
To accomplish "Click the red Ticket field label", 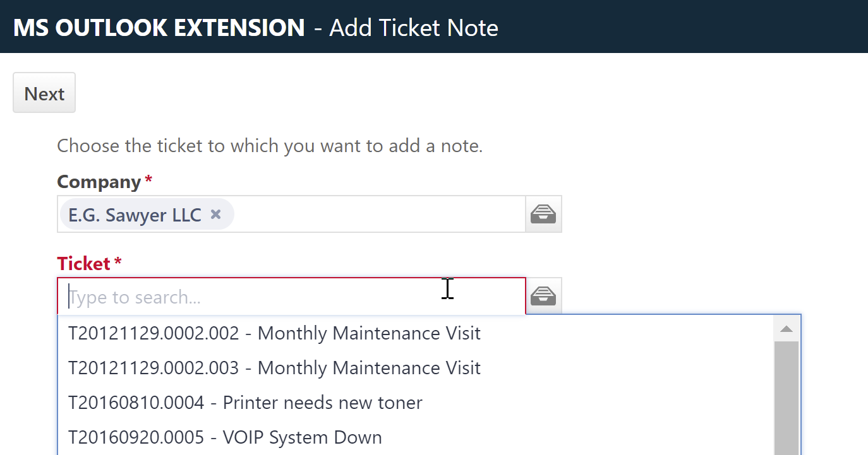I will click(84, 263).
